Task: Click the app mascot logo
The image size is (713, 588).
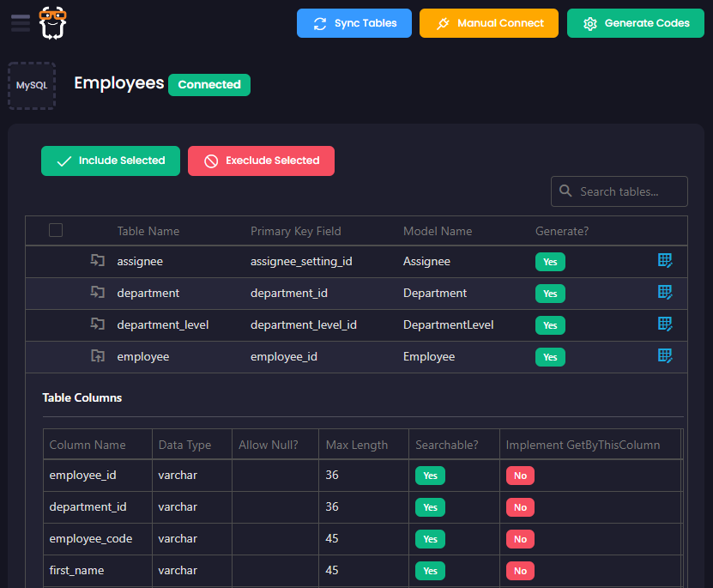Action: (52, 23)
